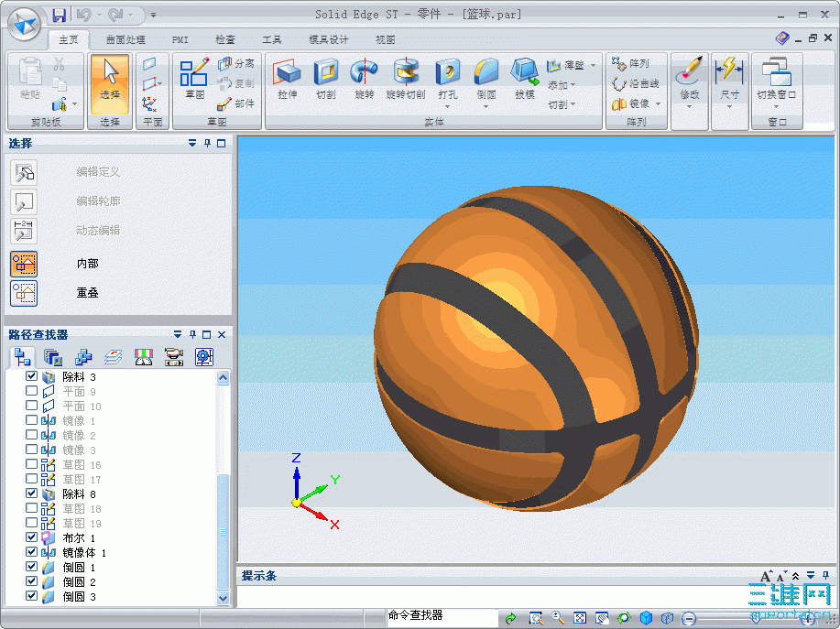This screenshot has height=629, width=840.
Task: Click the 编辑定义 button
Action: coord(24,173)
